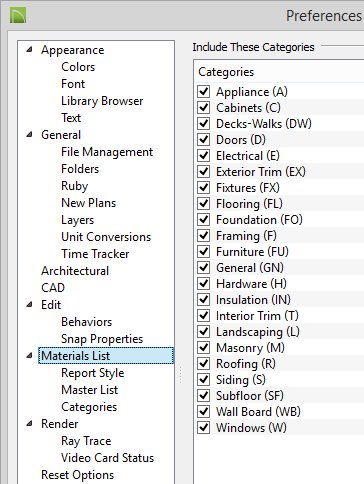
Task: Select Video Card Status item
Action: 107,458
